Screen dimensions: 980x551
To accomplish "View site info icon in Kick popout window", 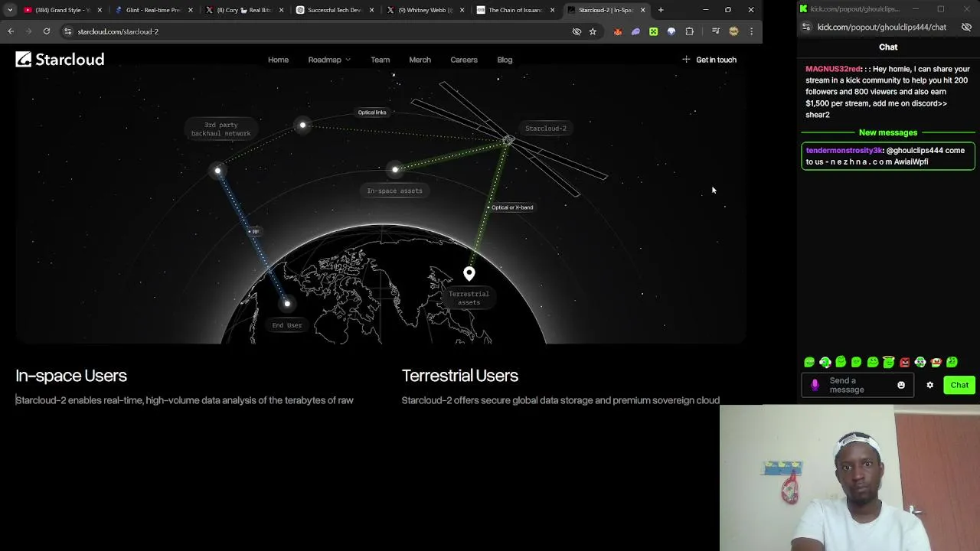I will [806, 27].
